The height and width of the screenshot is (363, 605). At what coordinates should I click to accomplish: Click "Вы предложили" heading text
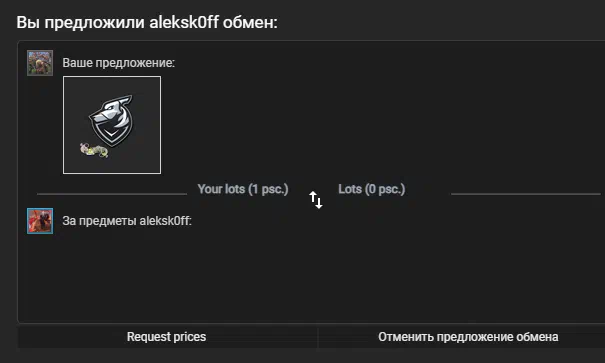click(x=80, y=22)
